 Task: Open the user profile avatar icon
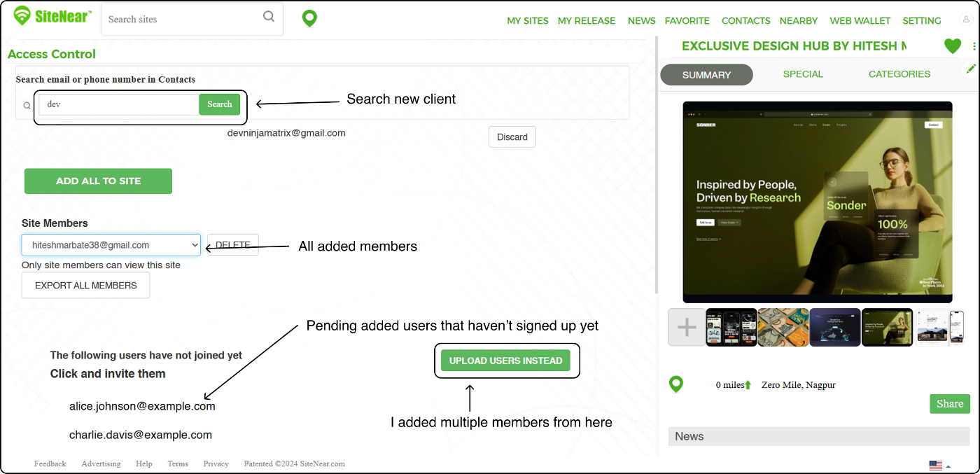pyautogui.click(x=966, y=20)
